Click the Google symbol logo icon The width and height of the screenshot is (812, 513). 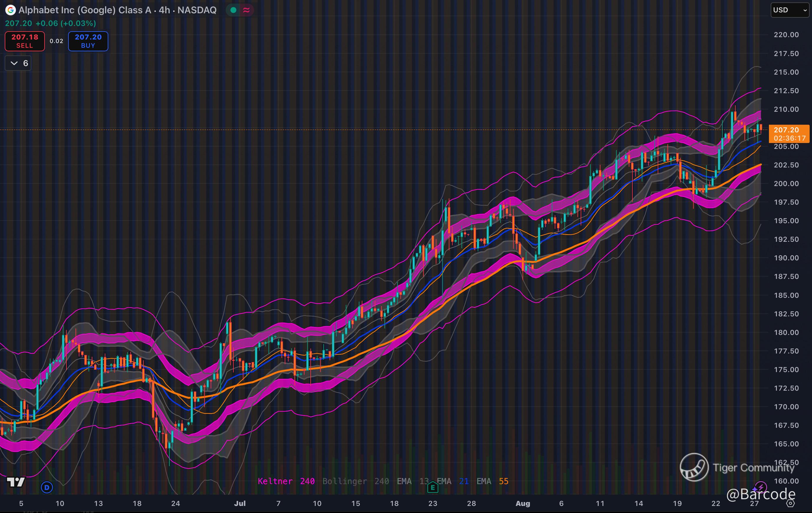[x=10, y=10]
